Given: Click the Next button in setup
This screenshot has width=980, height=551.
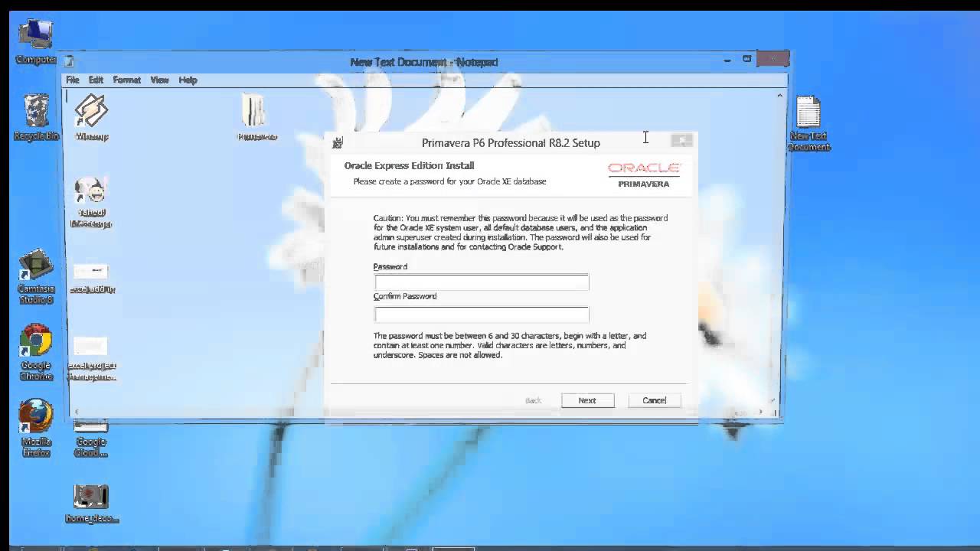Looking at the screenshot, I should (x=587, y=400).
